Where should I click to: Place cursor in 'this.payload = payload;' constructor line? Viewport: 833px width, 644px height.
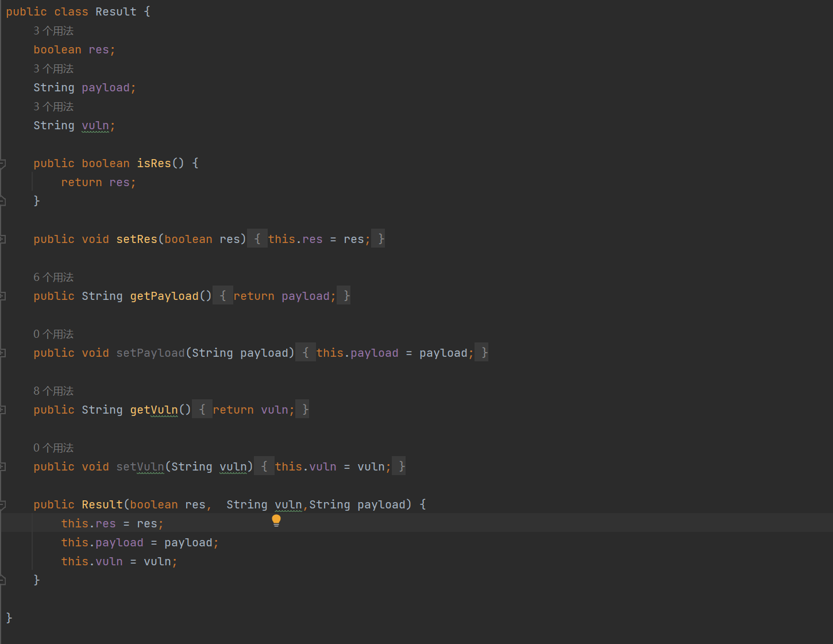[140, 543]
